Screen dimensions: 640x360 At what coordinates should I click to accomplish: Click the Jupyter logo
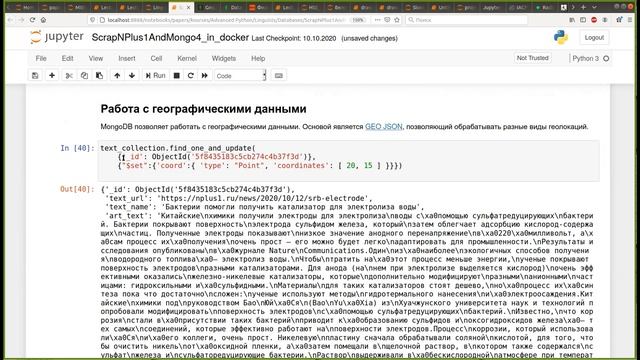click(x=57, y=37)
